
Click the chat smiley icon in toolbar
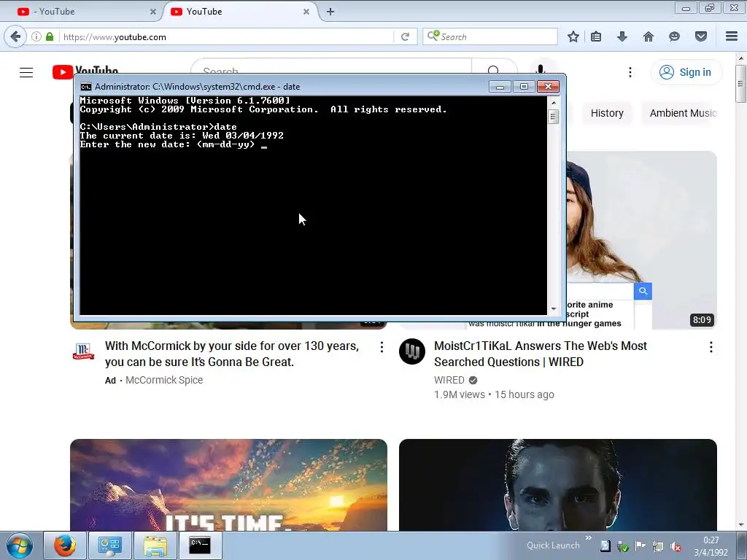point(674,36)
